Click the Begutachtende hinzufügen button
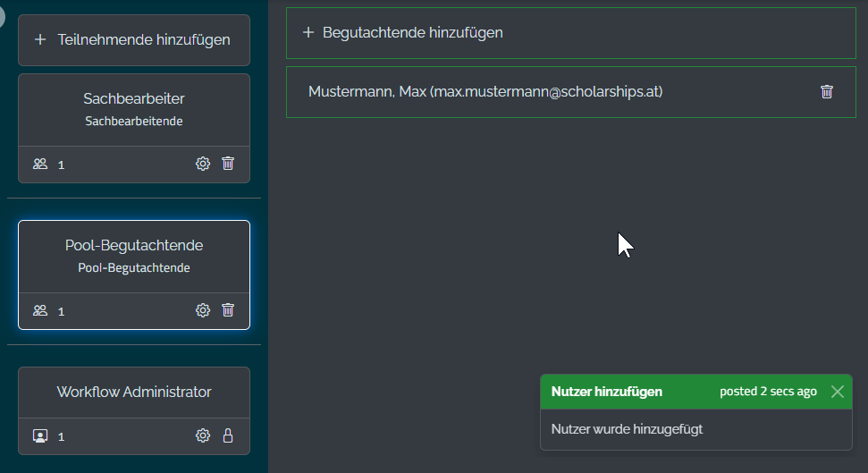Viewport: 868px width, 473px height. tap(570, 33)
